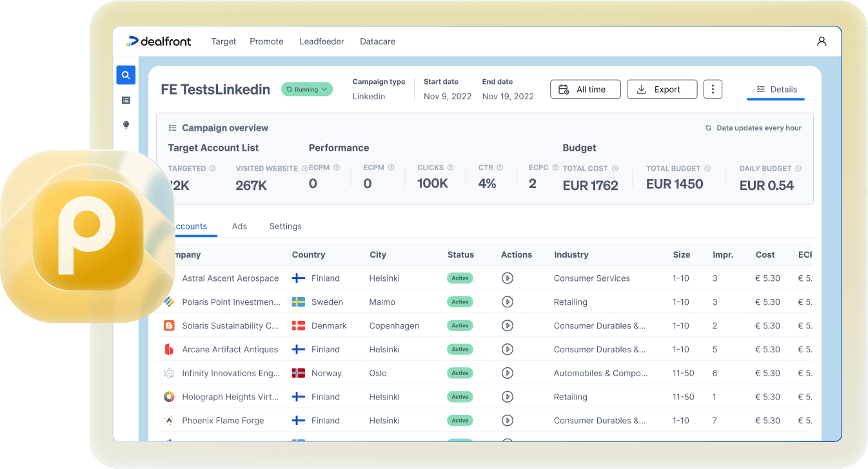Show info for DAILY BUDGET metric
This screenshot has height=469, width=868.
(798, 168)
